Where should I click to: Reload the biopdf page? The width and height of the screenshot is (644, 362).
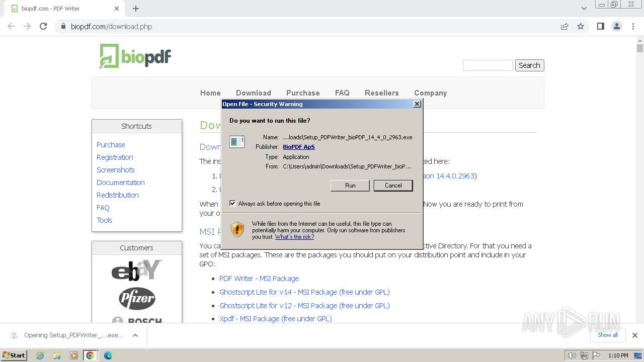click(43, 26)
